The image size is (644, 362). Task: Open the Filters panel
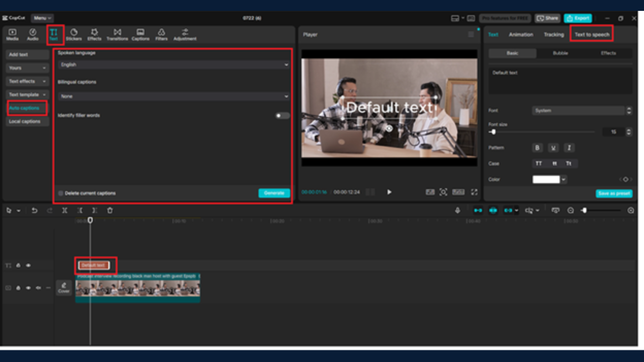(161, 35)
